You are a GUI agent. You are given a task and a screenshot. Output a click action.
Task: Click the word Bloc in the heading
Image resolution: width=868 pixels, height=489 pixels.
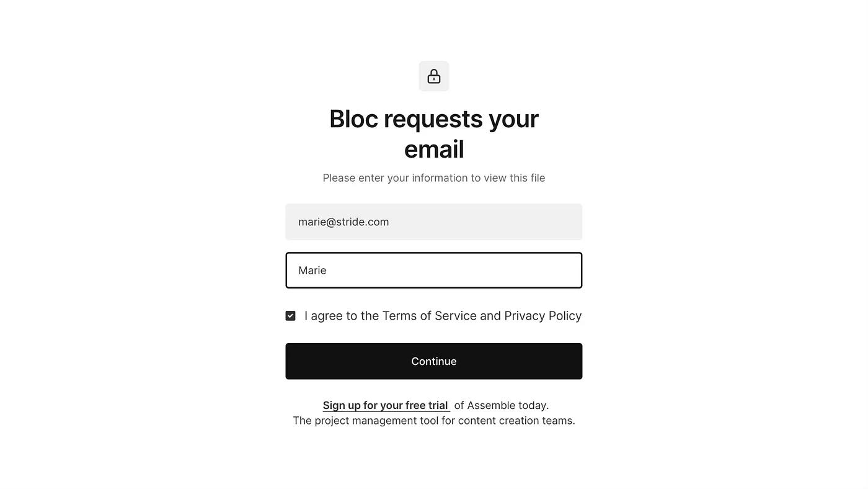click(353, 119)
